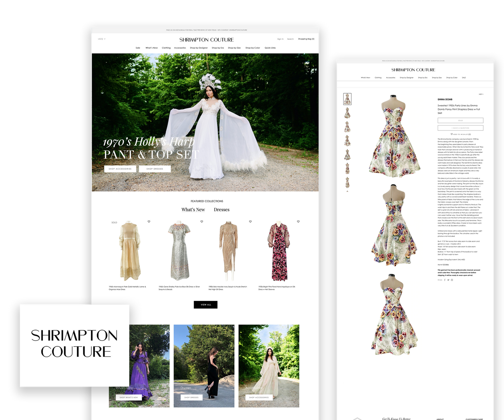The height and width of the screenshot is (420, 504).
Task: Click the wishlist heart on the 1960s Mannequin dress
Action: click(x=149, y=222)
